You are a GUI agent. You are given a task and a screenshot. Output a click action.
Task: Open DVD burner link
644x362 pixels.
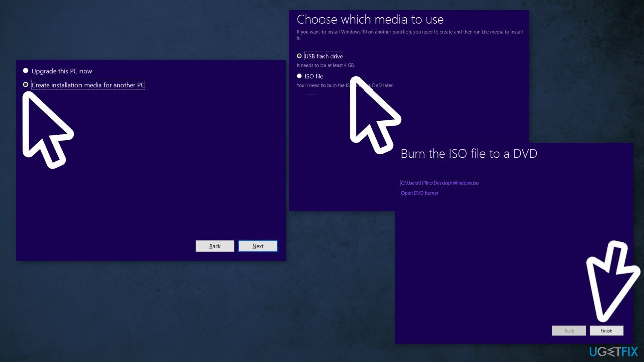420,193
